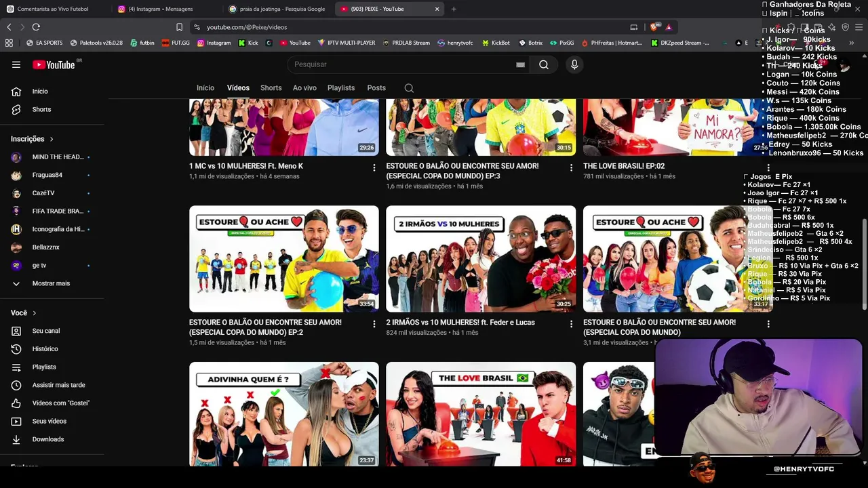Viewport: 868px width, 488px height.
Task: Click the Pesquisar search field
Action: [403, 64]
